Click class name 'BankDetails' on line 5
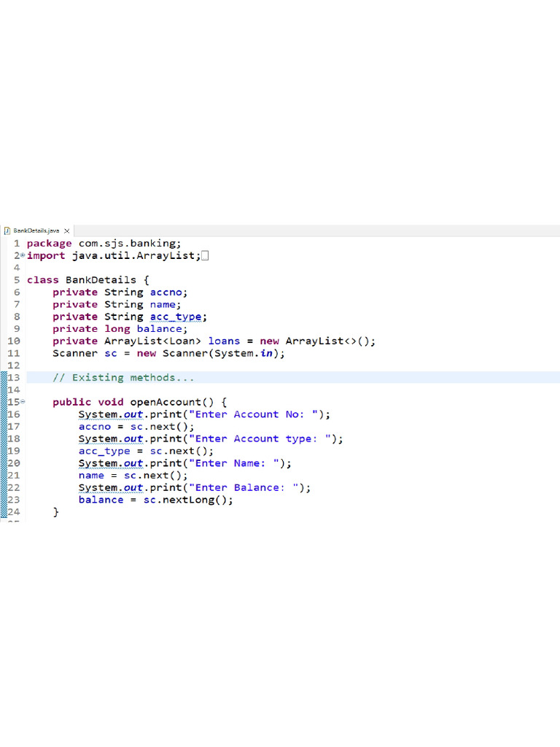The width and height of the screenshot is (560, 747). point(101,280)
